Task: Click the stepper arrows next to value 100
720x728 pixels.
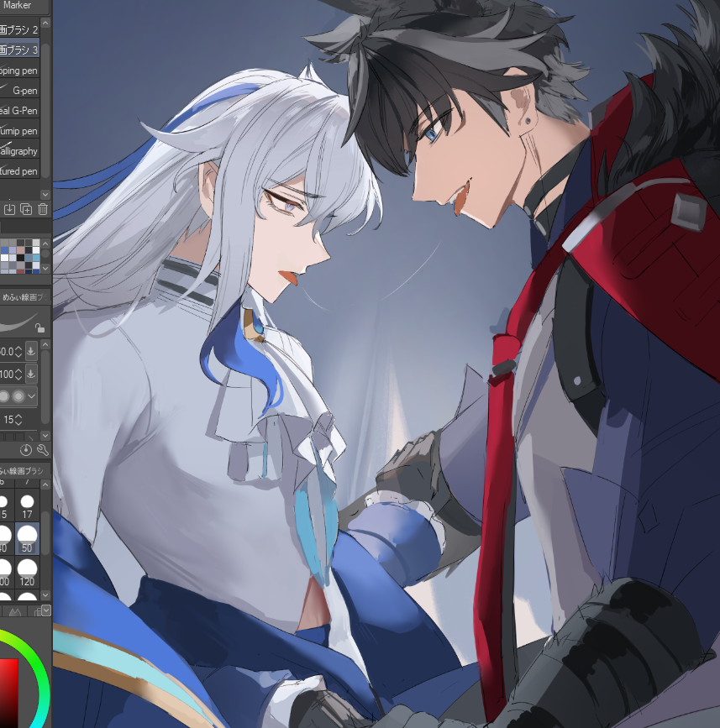Action: [x=18, y=374]
